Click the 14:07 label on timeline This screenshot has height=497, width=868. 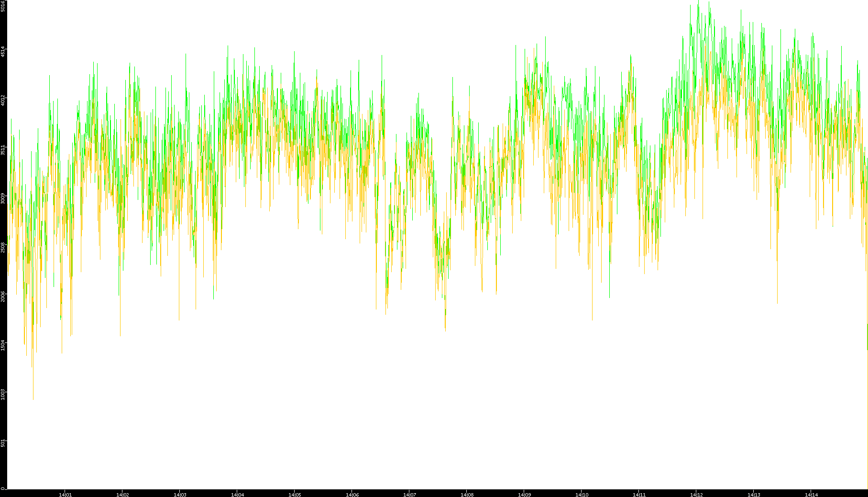[x=409, y=495]
